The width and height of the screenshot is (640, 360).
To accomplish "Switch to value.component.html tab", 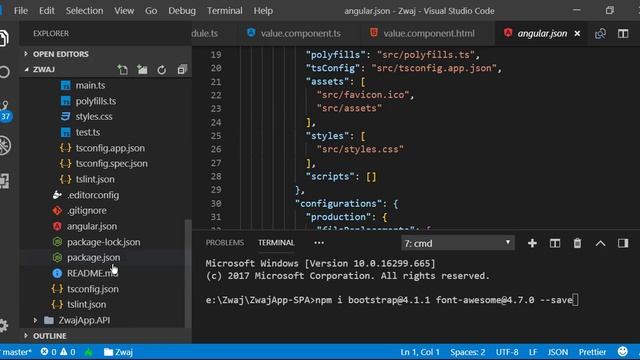I will [422, 33].
